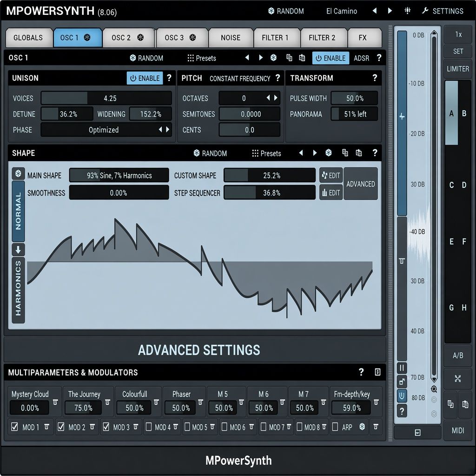Open the El Camino preset selector
Screen dimensions: 476x476
pyautogui.click(x=342, y=11)
